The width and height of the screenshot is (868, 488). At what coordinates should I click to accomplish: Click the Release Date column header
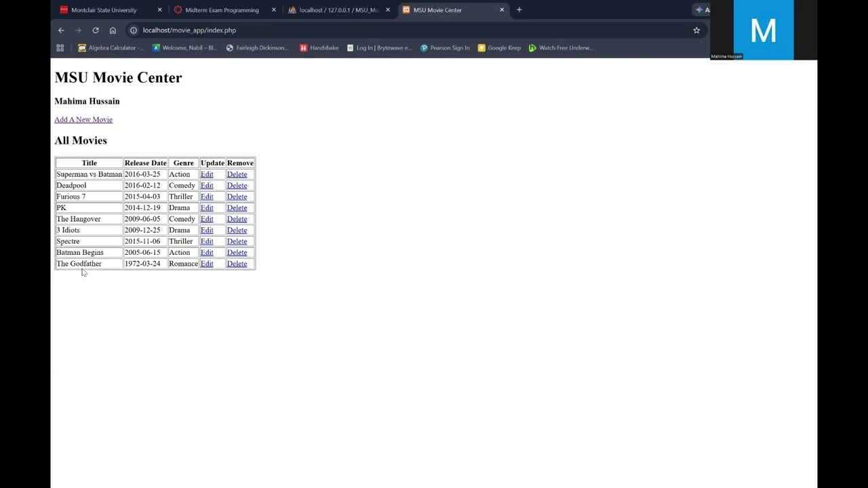[x=145, y=163]
